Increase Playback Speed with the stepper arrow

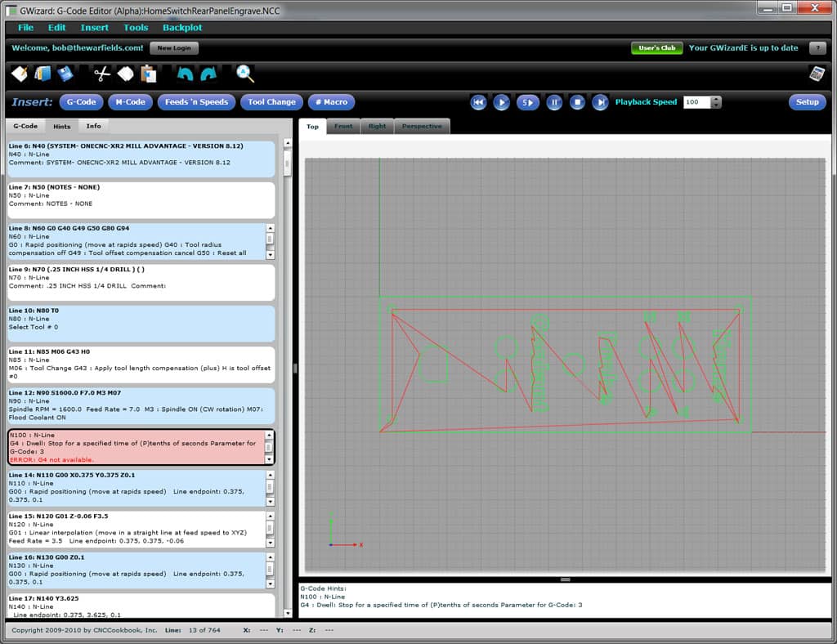click(715, 99)
